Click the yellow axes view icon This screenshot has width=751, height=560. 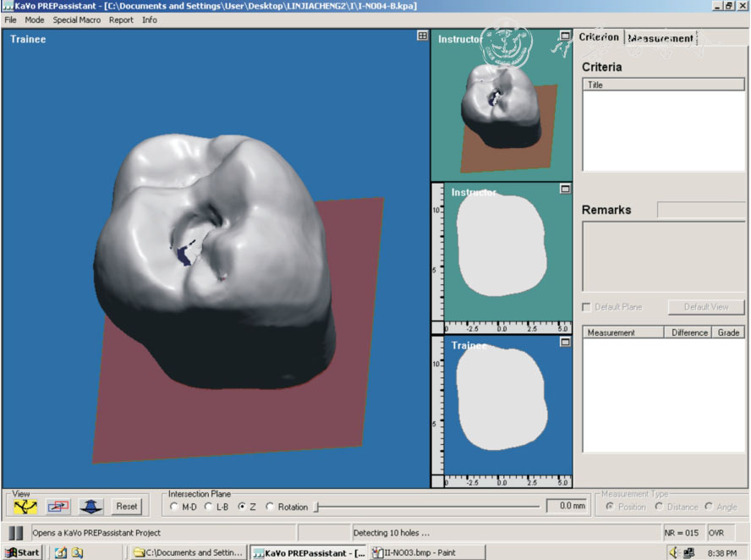25,507
